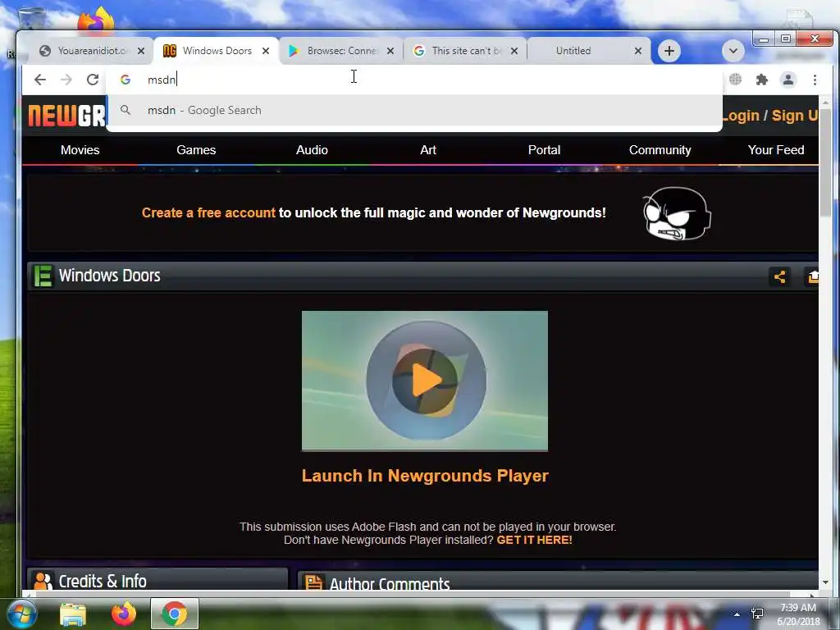This screenshot has height=630, width=840.
Task: Click the Google icon in the address bar
Action: [x=126, y=80]
